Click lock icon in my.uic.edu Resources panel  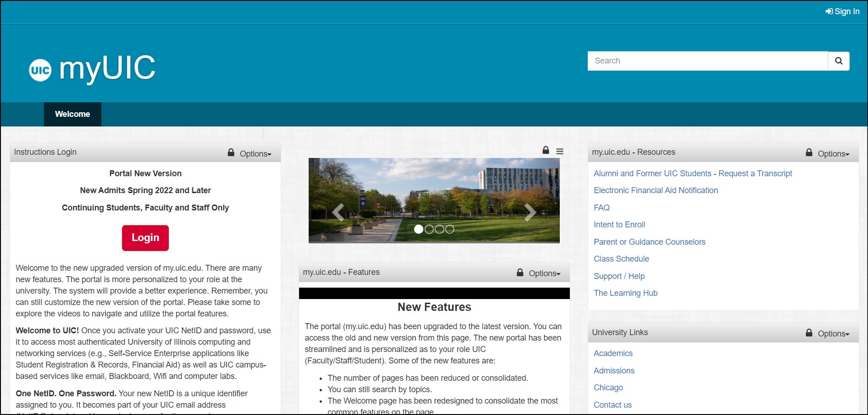pos(809,152)
